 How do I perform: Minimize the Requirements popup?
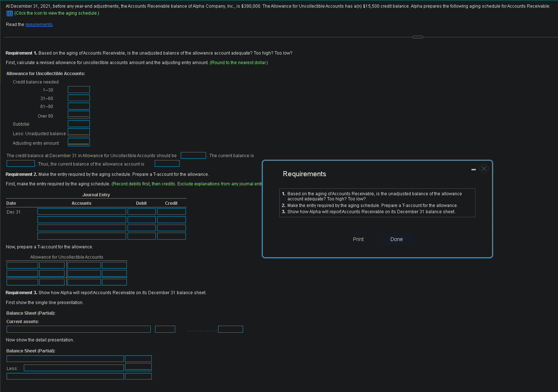pyautogui.click(x=474, y=169)
